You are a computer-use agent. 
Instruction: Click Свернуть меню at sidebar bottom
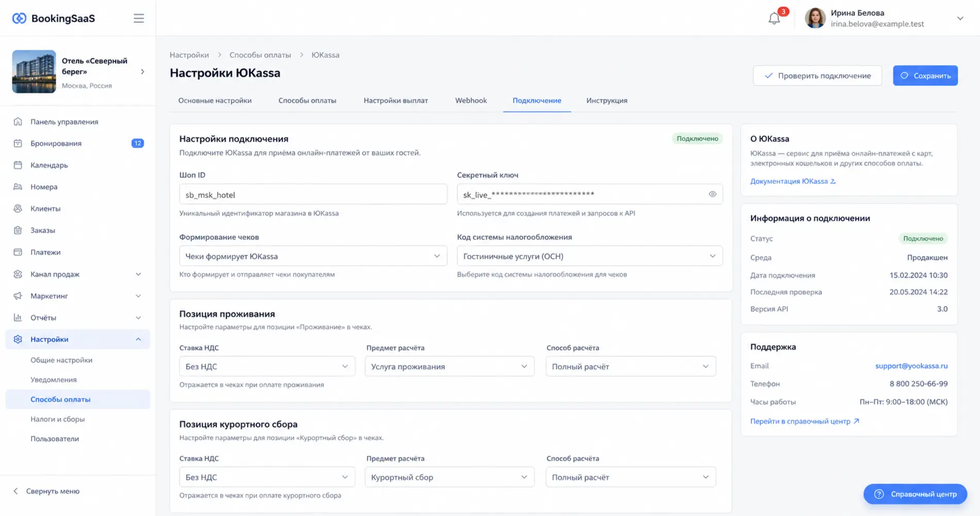point(46,491)
